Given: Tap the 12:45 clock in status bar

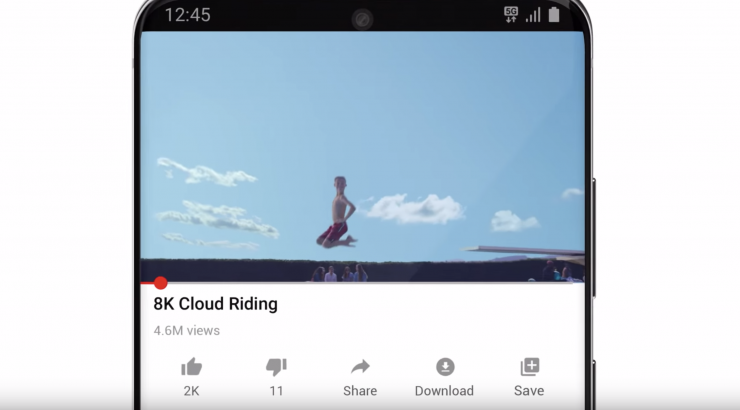Looking at the screenshot, I should pyautogui.click(x=187, y=15).
